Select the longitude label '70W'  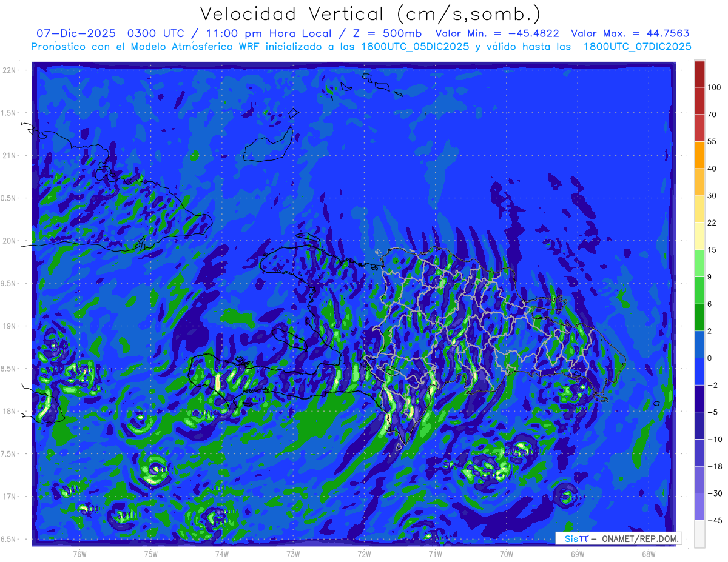point(507,554)
